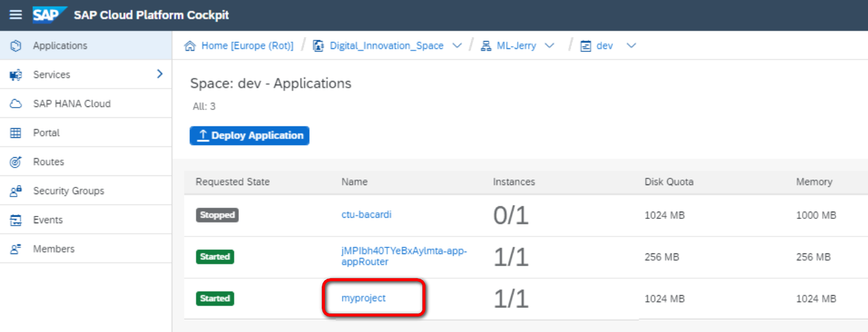Click the Members person icon
This screenshot has height=332, width=868.
click(16, 249)
